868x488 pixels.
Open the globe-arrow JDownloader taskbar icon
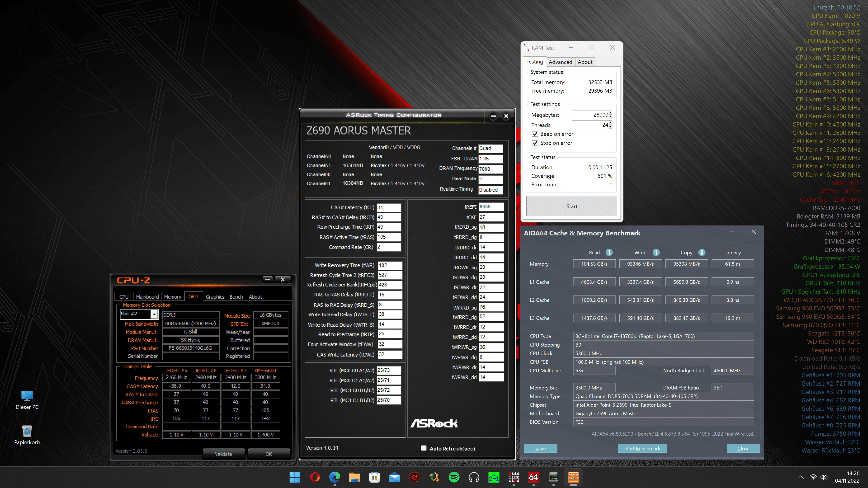tap(434, 477)
